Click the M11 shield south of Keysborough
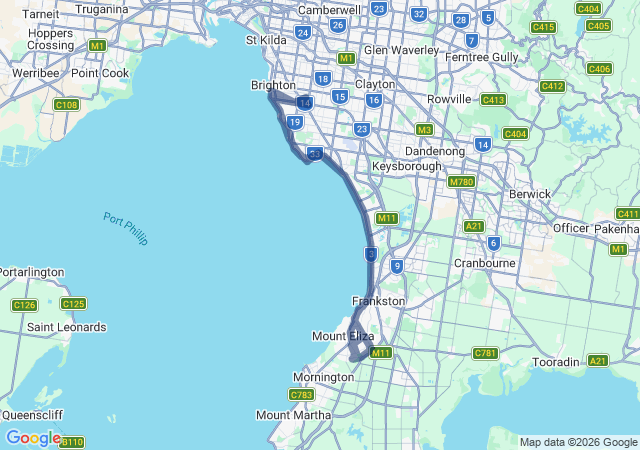The image size is (640, 450). tap(387, 218)
